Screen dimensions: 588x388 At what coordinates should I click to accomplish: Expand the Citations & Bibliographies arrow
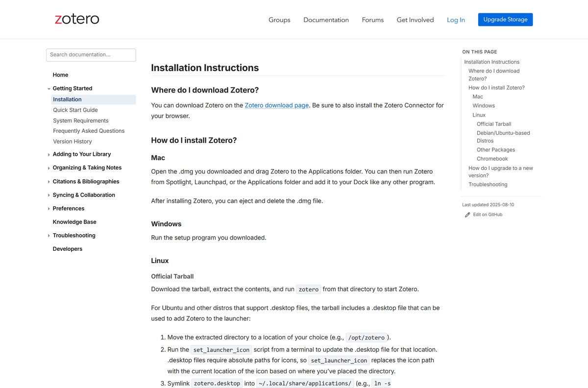coord(49,182)
